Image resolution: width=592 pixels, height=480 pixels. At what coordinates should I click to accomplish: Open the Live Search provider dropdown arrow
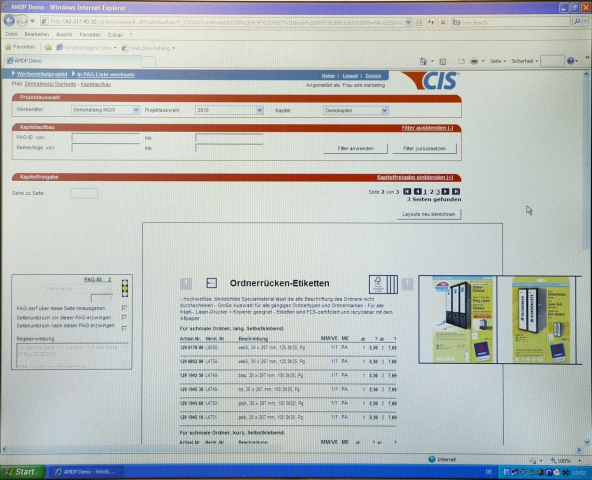586,22
